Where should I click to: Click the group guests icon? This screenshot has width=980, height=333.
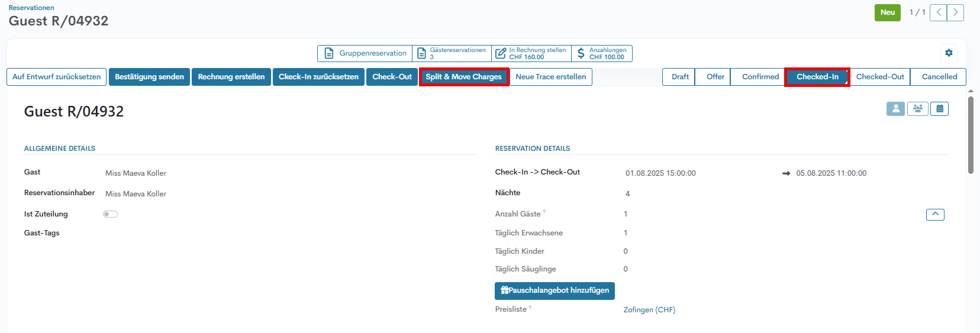click(x=917, y=109)
